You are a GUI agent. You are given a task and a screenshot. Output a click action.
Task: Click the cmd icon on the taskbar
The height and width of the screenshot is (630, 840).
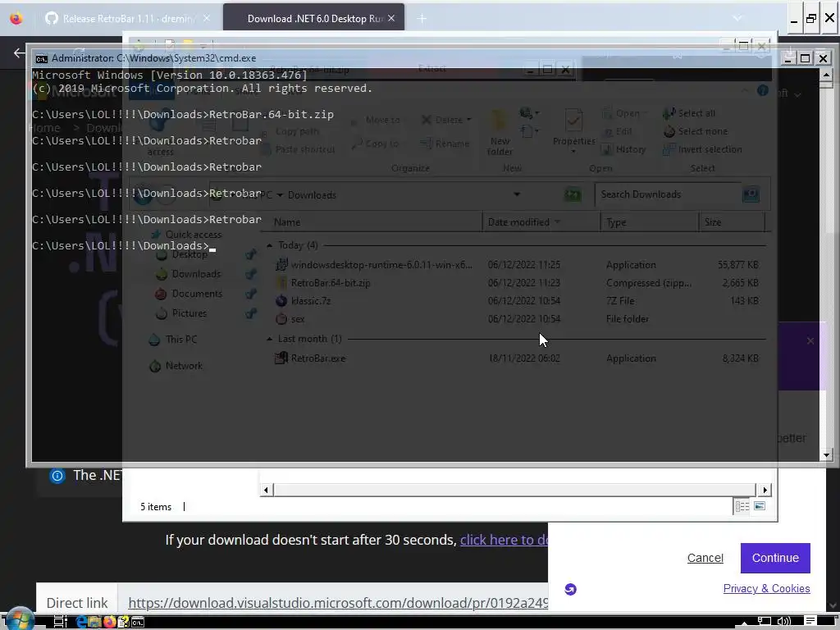coord(138,622)
